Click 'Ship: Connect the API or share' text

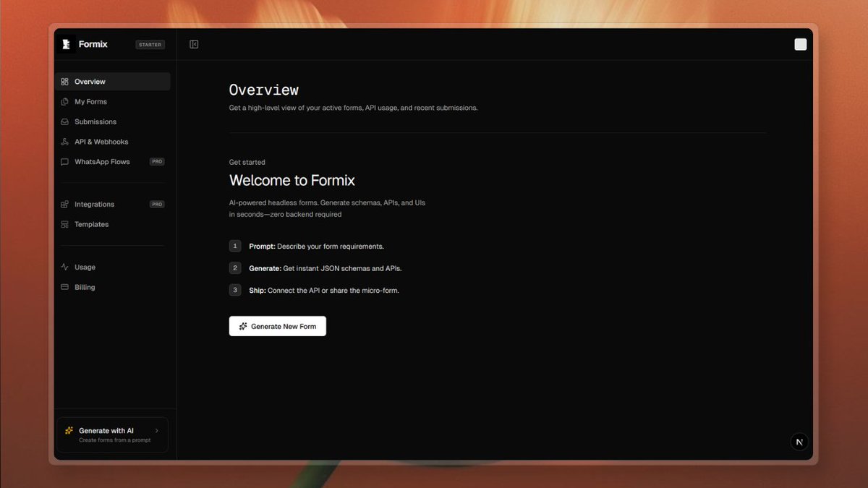click(324, 291)
